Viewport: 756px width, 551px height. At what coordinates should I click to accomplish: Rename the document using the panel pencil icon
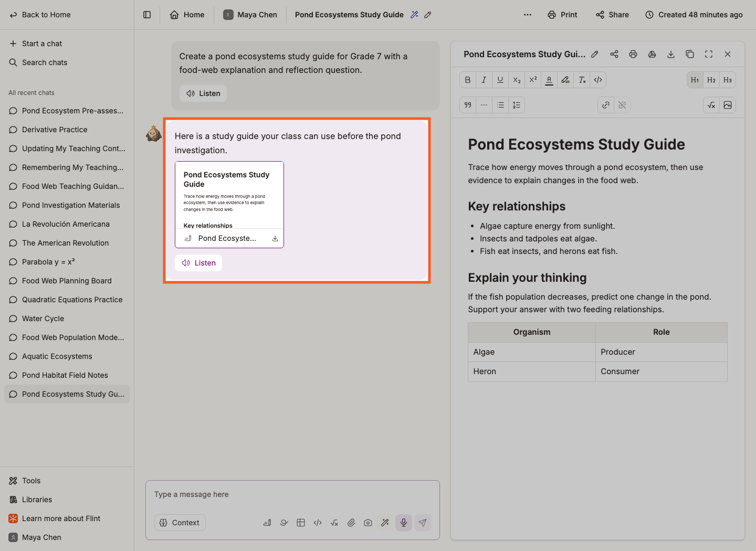595,54
